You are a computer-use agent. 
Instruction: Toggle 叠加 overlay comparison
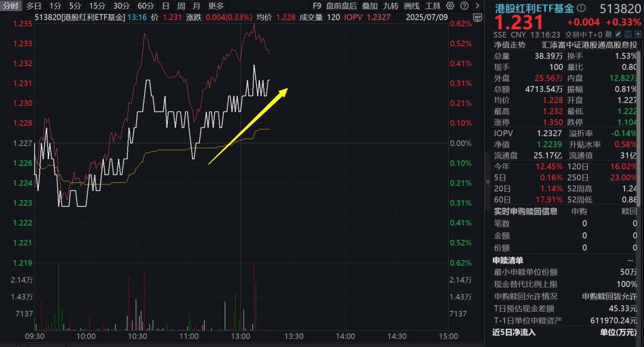370,6
